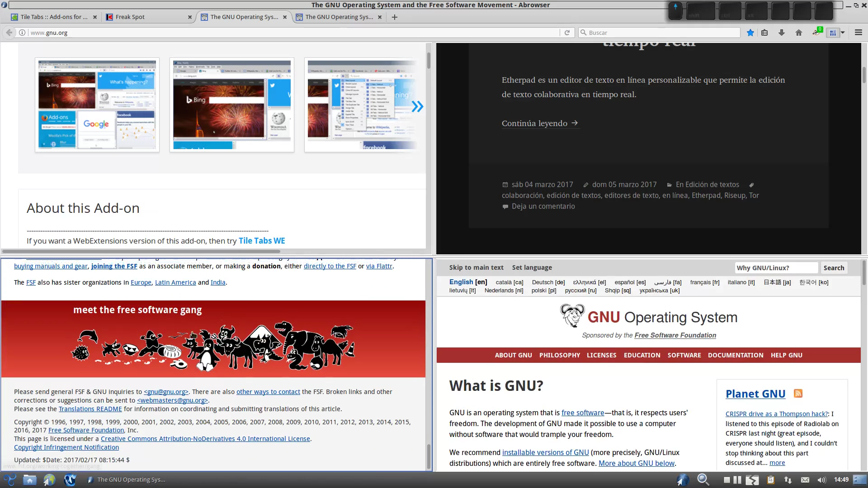Click the reload page icon
The height and width of the screenshot is (488, 868).
coord(567,33)
